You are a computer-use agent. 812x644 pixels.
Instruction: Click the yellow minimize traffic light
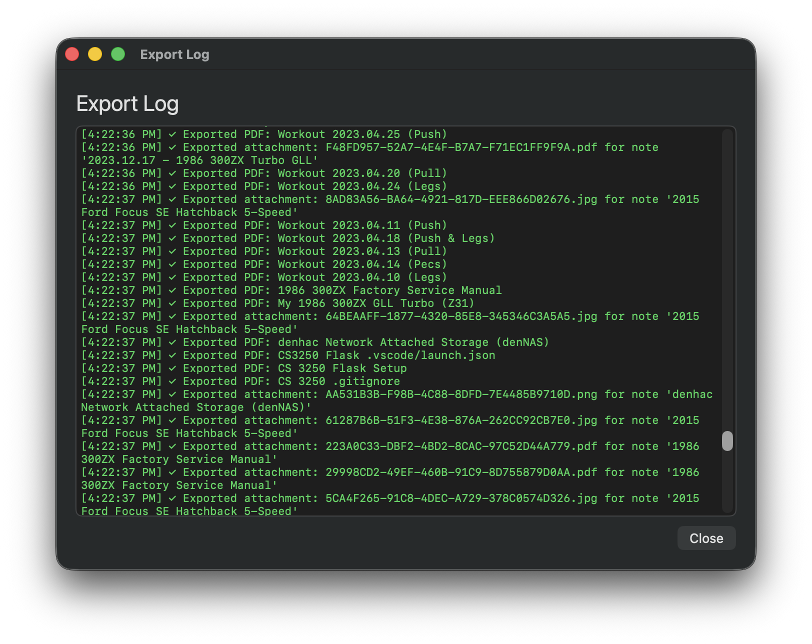(94, 53)
